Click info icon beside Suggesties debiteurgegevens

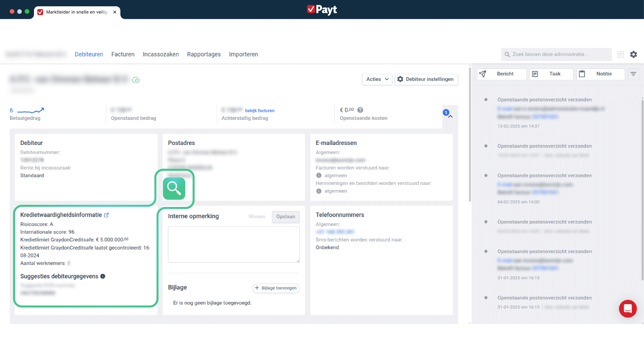(x=103, y=276)
